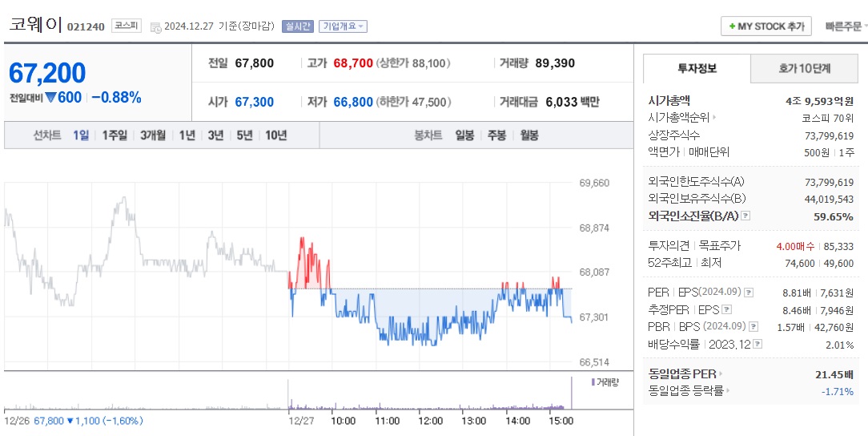Select the 10년 line chart period

(276, 135)
